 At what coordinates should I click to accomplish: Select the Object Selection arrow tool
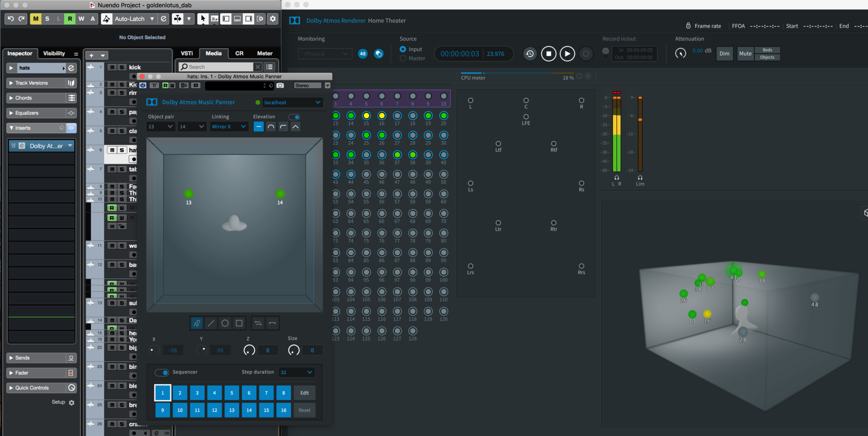203,19
